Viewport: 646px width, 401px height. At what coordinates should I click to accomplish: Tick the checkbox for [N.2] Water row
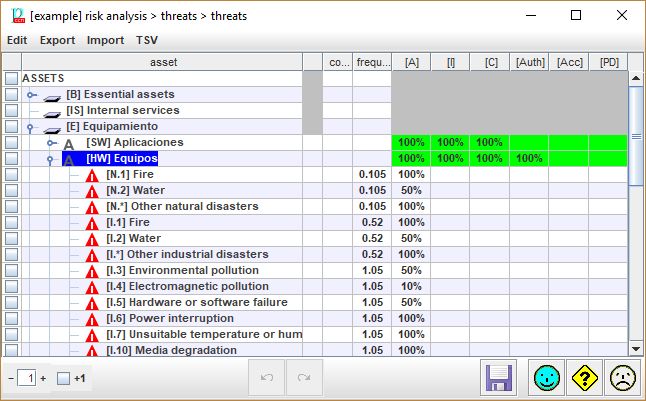click(11, 190)
